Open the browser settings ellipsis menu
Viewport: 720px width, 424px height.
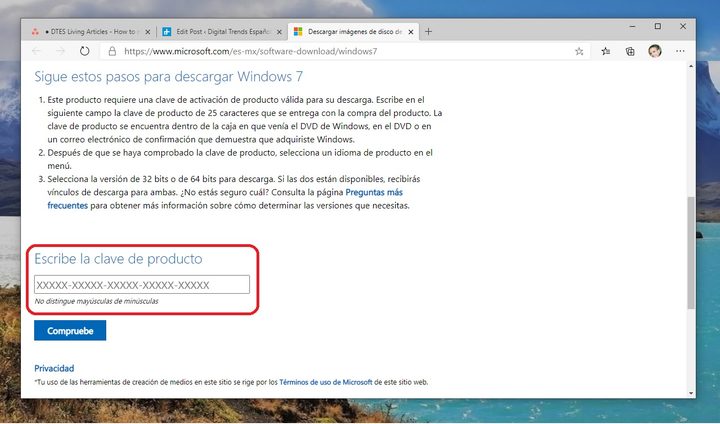coord(680,51)
